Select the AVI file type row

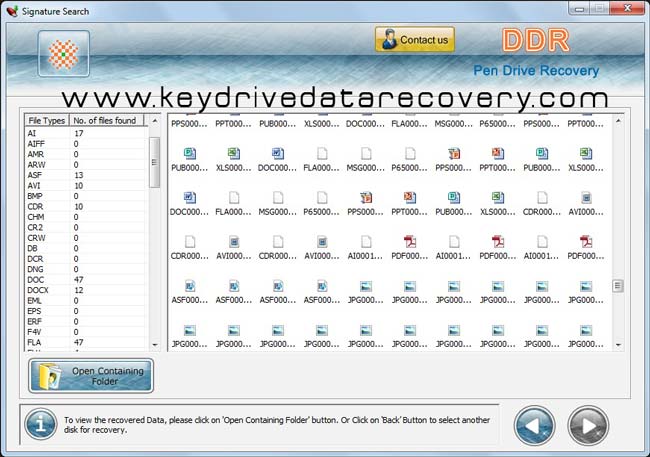(x=86, y=185)
